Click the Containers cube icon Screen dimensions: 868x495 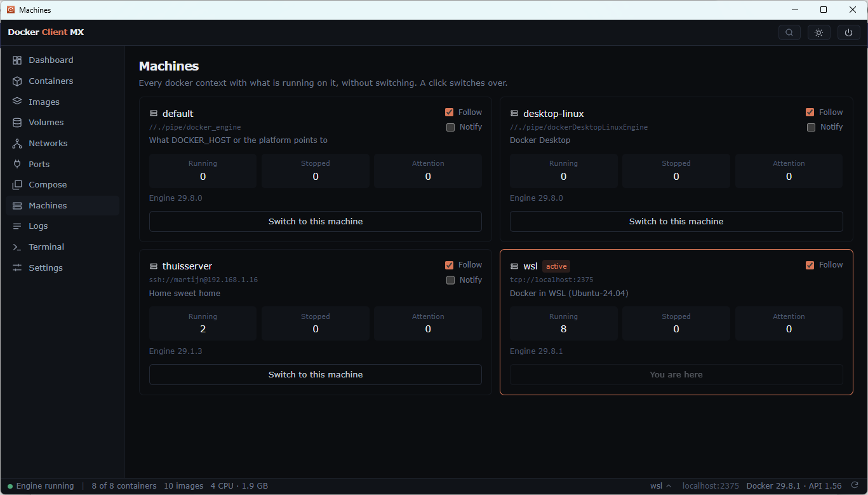[17, 81]
